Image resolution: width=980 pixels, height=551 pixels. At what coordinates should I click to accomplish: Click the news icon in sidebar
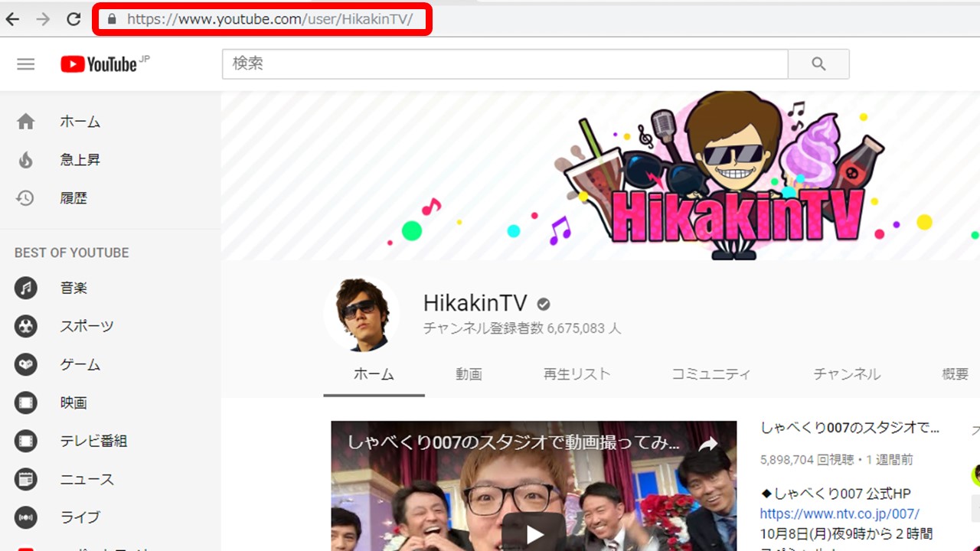[26, 479]
